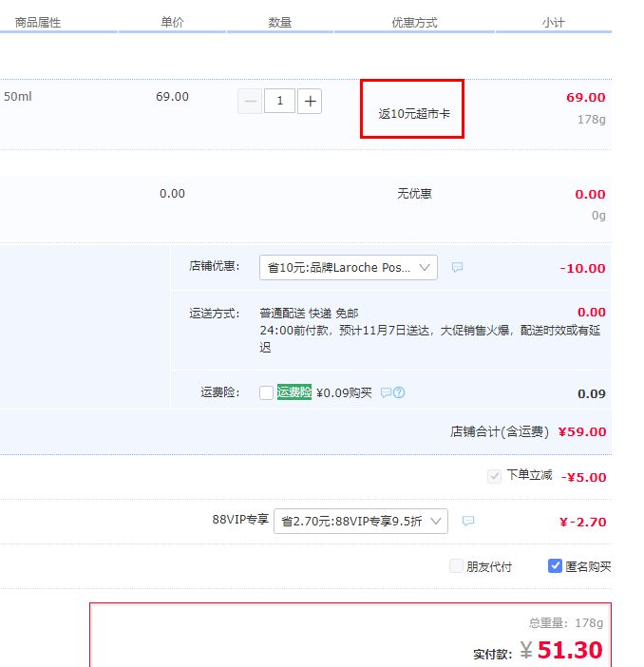Open the question mark help for 运费险
The image size is (644, 667).
(x=399, y=392)
